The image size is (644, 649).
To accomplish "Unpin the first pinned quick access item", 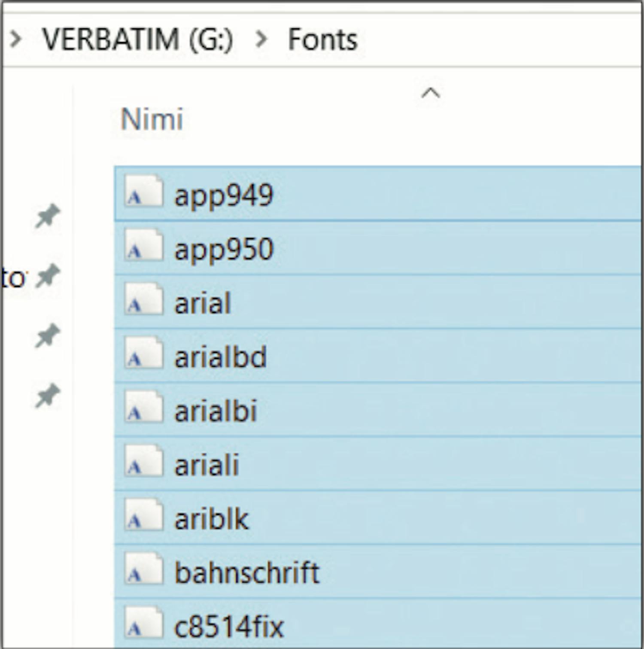I will (x=47, y=216).
